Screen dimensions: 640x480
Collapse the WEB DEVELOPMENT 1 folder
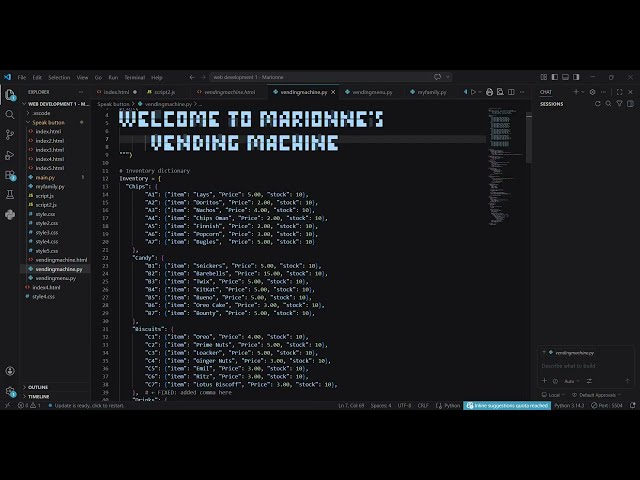pos(56,104)
